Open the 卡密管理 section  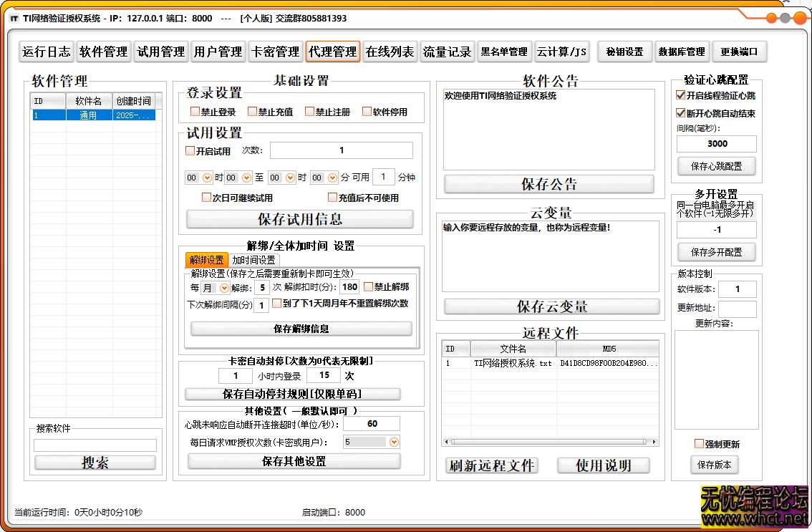[275, 51]
